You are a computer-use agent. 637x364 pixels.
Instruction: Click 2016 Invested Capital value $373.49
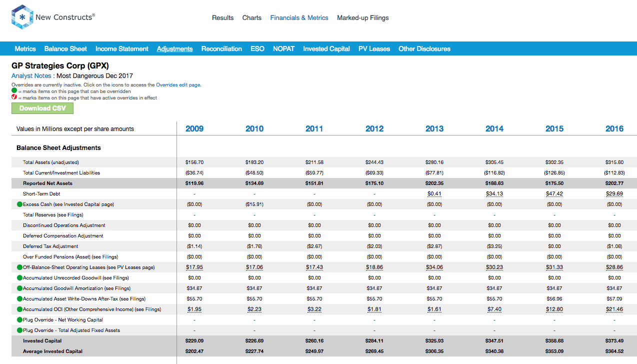pos(614,341)
